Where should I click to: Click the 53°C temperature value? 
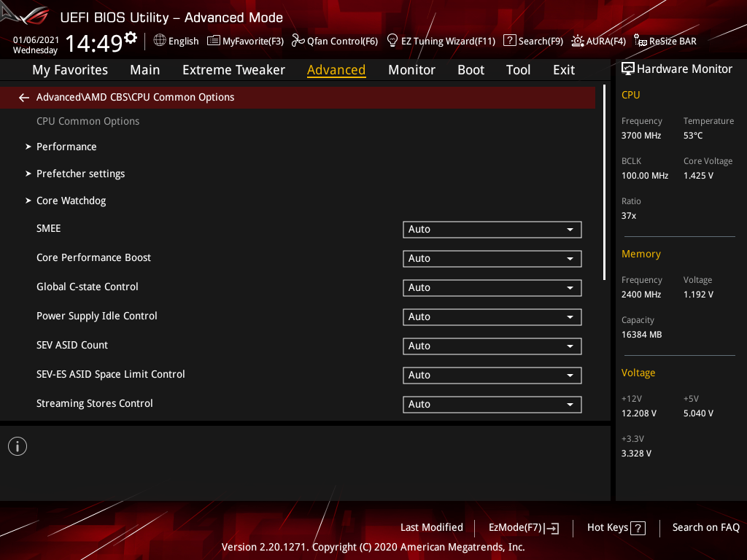(693, 136)
